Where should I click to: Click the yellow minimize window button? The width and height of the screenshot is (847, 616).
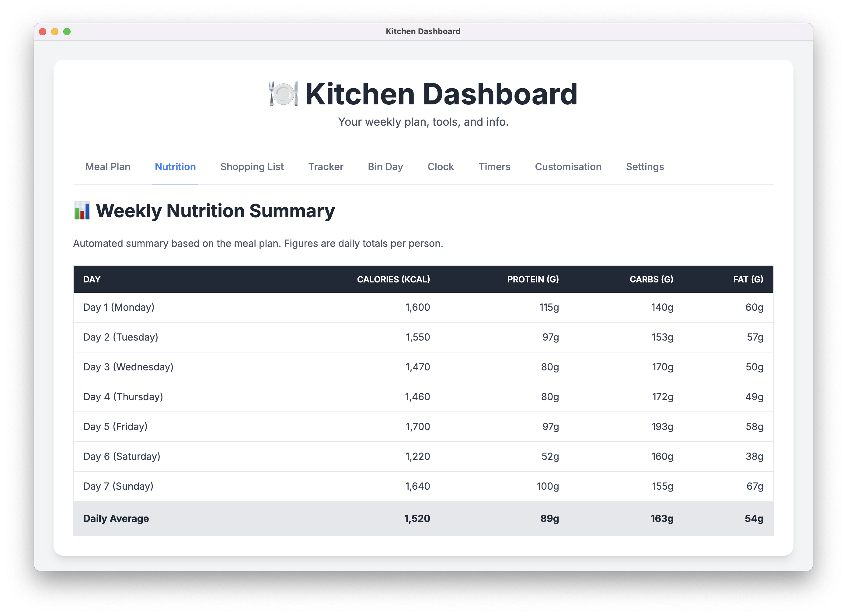[55, 32]
